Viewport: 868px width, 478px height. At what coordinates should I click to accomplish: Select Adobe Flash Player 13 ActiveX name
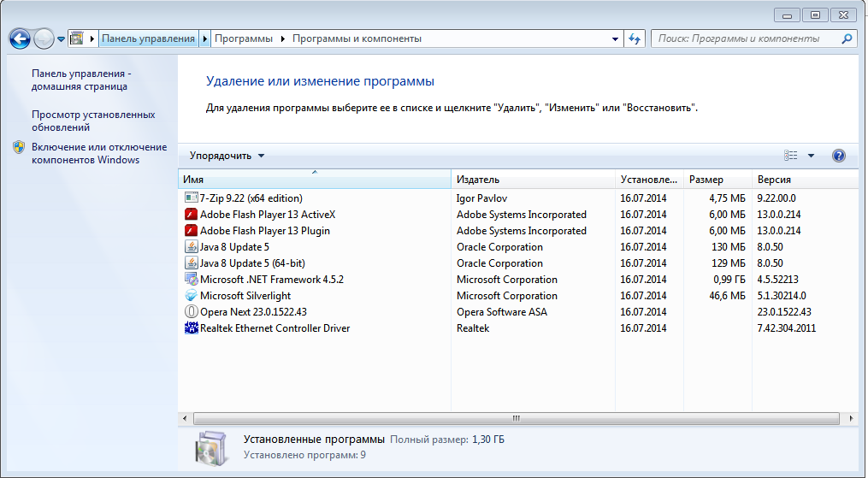pos(268,214)
